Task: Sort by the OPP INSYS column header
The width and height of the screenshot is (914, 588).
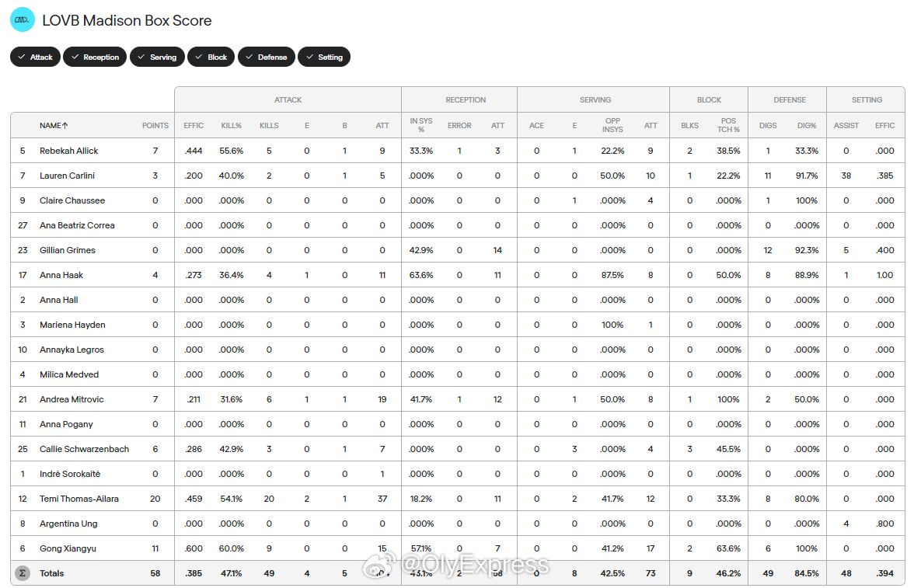Action: click(x=612, y=125)
